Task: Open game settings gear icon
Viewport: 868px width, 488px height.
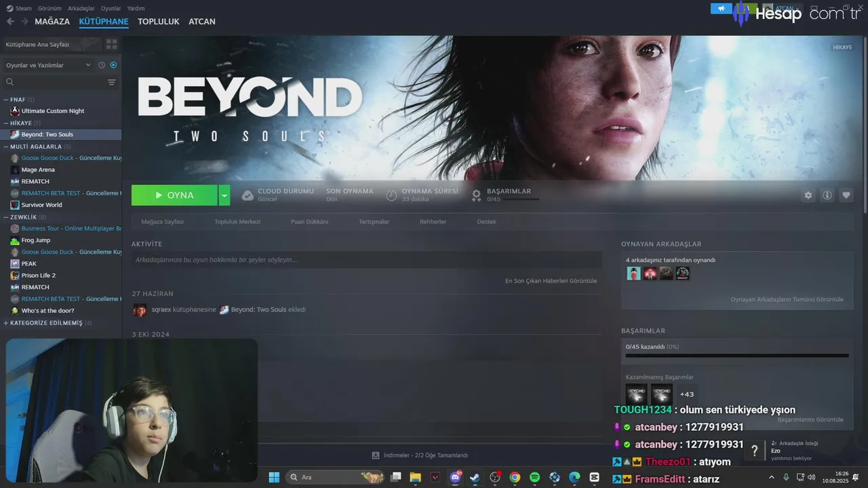Action: 808,195
